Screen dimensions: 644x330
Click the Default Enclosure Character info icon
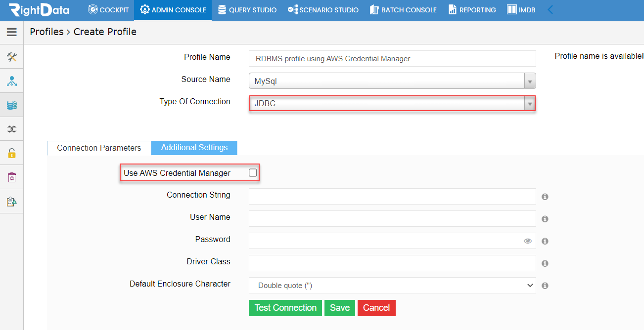[545, 286]
